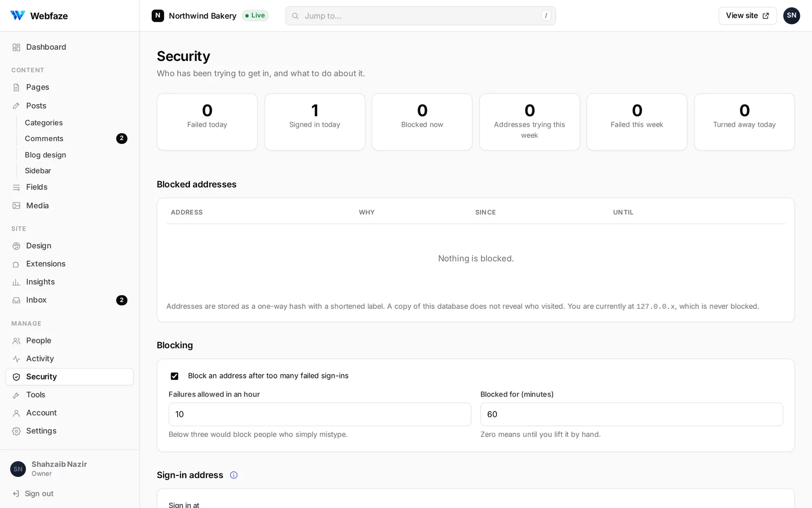Screen dimensions: 812x508
Task: Click the Inbox count badge 2
Action: pos(122,300)
